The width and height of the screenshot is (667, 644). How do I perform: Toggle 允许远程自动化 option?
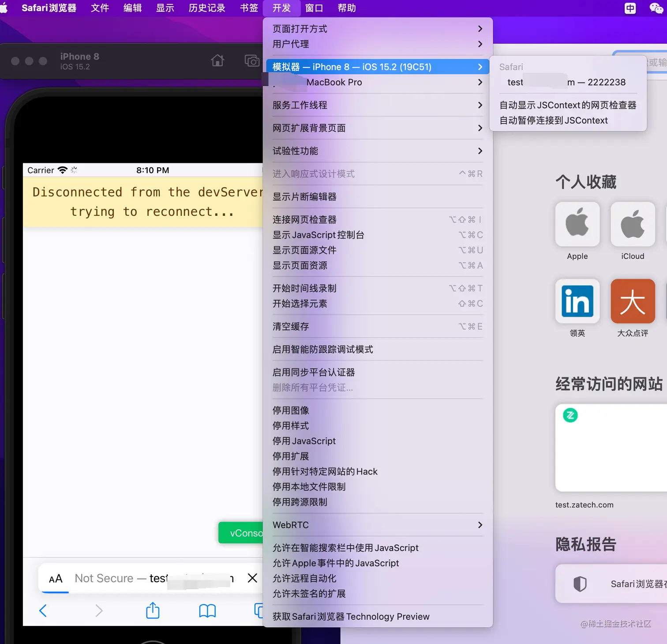[x=378, y=578]
